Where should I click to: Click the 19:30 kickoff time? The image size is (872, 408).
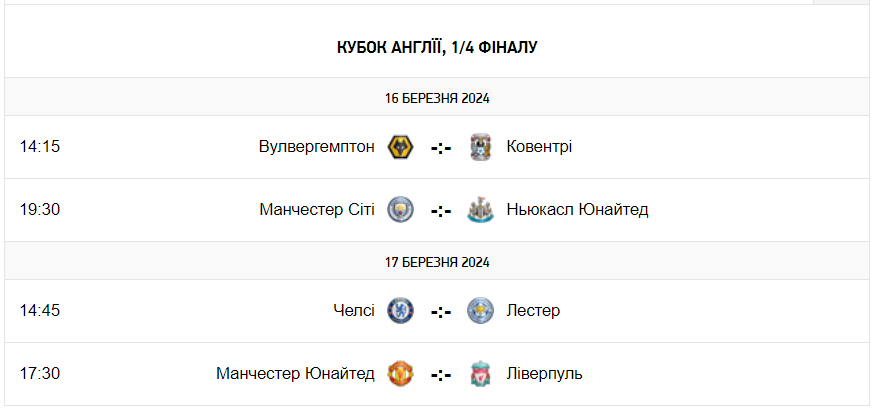click(40, 210)
